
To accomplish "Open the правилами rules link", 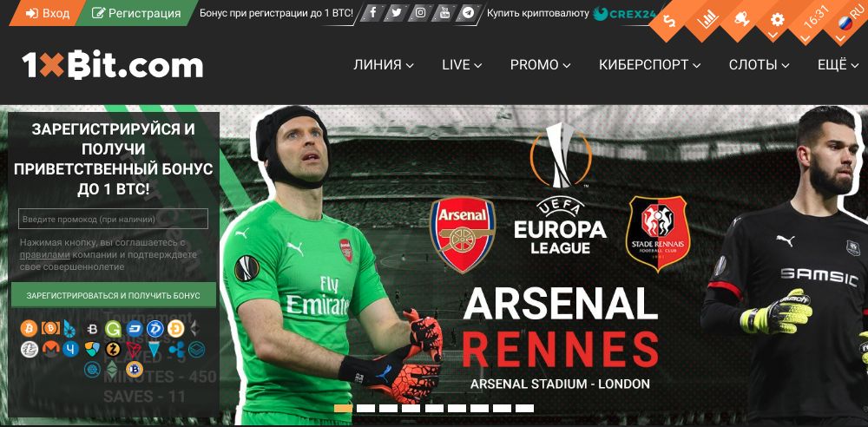I will (45, 255).
